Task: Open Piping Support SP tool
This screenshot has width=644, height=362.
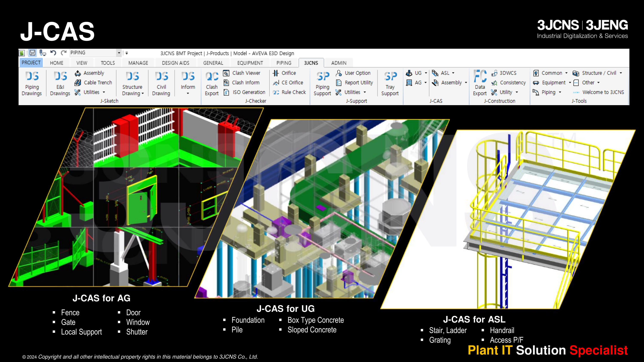Action: coord(322,83)
